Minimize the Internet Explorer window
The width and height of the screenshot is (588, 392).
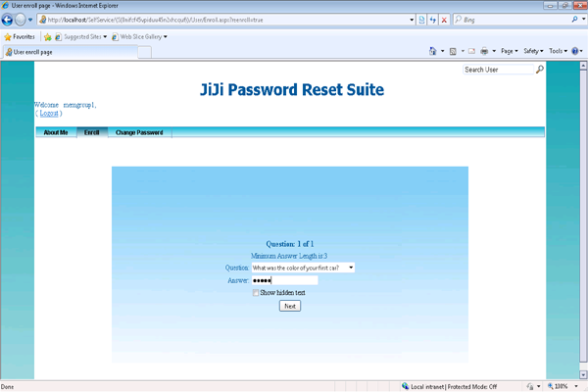point(551,5)
